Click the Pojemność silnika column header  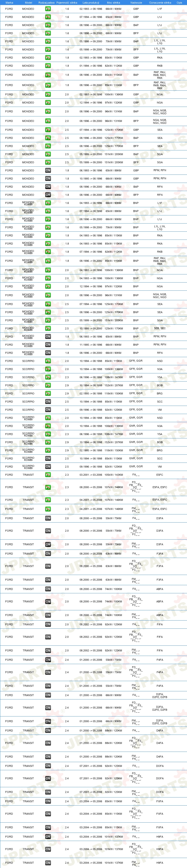tap(67, 2)
